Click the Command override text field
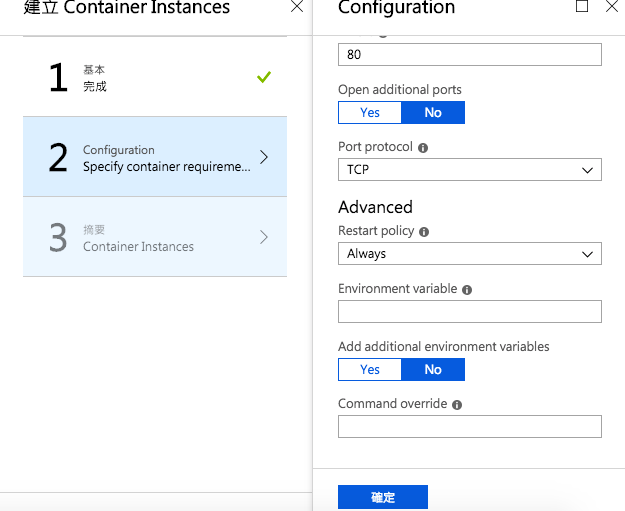625x511 pixels. 470,427
